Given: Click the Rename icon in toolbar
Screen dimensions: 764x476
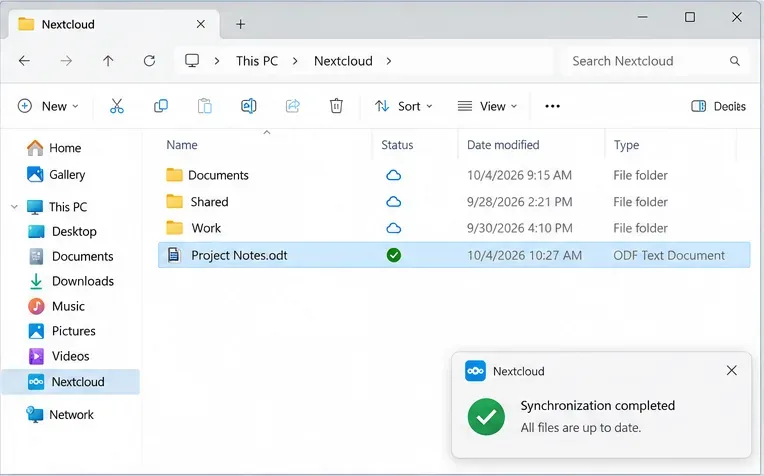Looking at the screenshot, I should 248,106.
